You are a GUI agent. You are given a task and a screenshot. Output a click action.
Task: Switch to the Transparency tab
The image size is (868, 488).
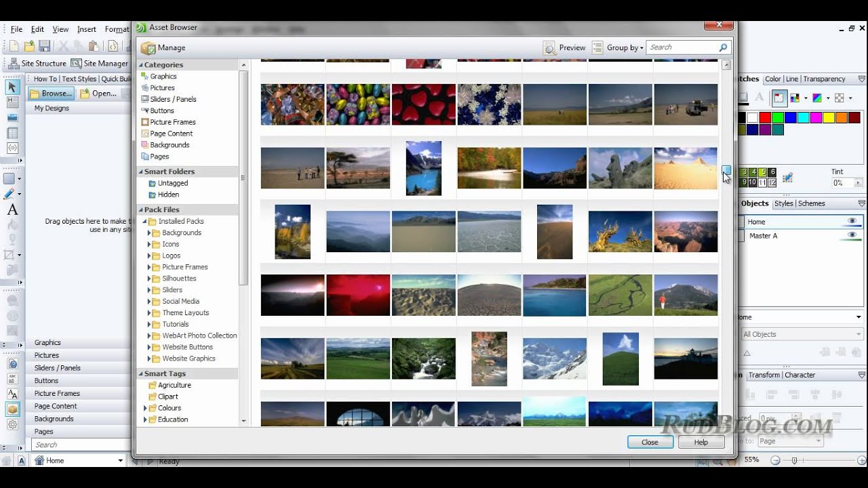tap(824, 79)
